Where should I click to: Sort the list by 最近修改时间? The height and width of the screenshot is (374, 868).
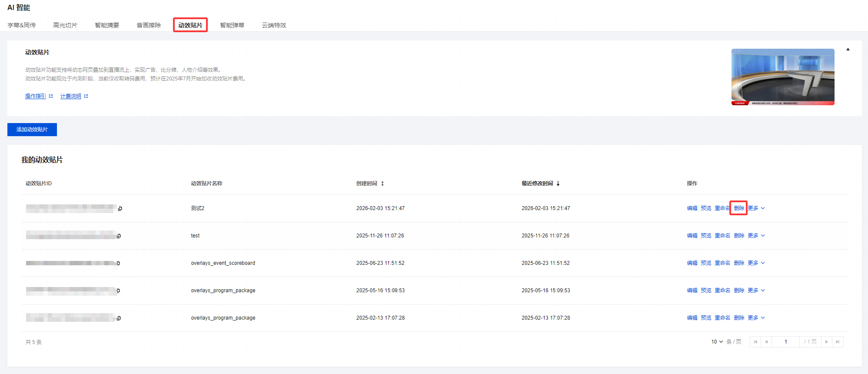[558, 184]
